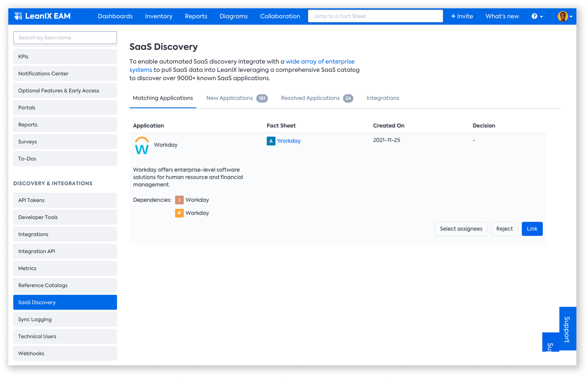Click the SaaS Discovery page heading
Viewport: 588px width, 377px height.
click(163, 47)
